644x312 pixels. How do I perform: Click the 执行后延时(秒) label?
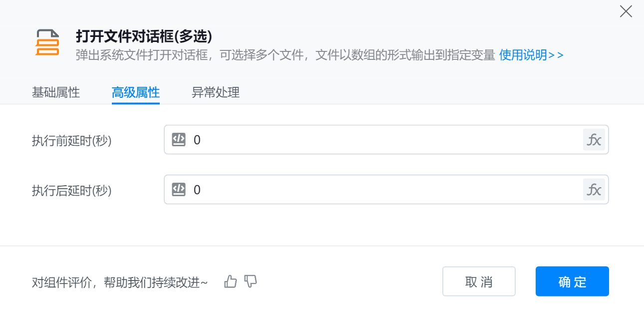(72, 191)
